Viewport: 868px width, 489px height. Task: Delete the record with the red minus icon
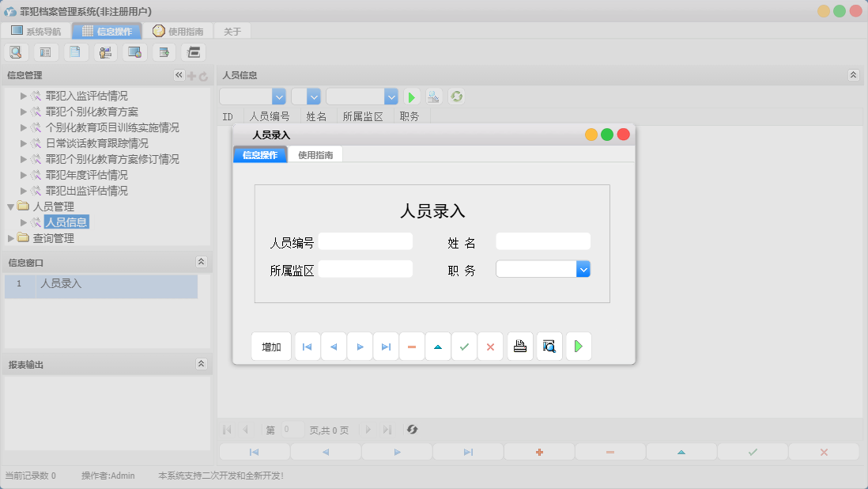tap(412, 346)
